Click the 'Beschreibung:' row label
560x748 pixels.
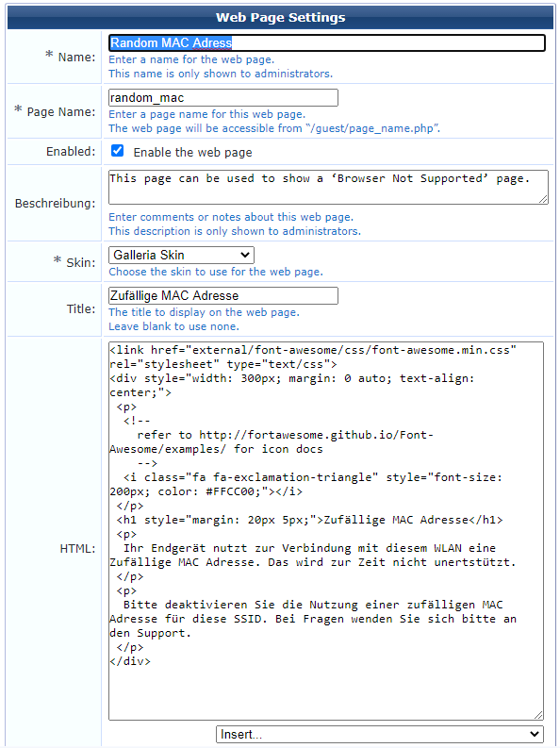(55, 203)
